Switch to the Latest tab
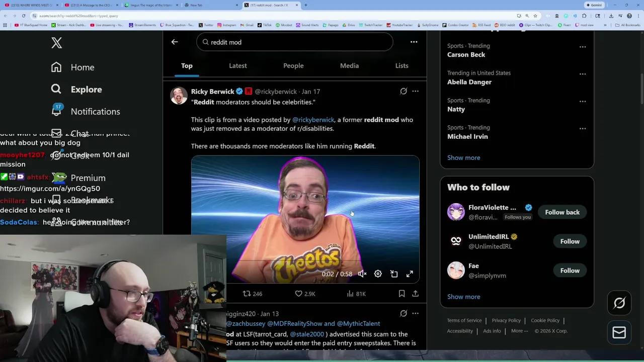Image resolution: width=644 pixels, height=362 pixels. pyautogui.click(x=238, y=66)
